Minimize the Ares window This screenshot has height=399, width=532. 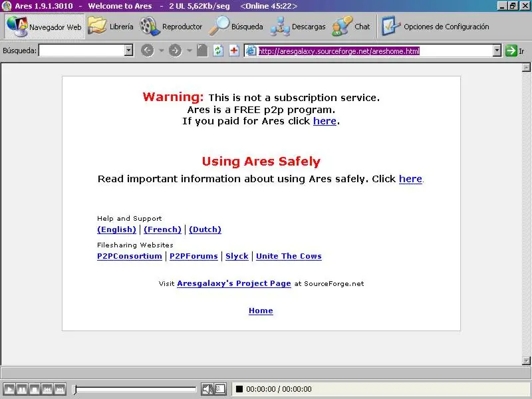[503, 6]
